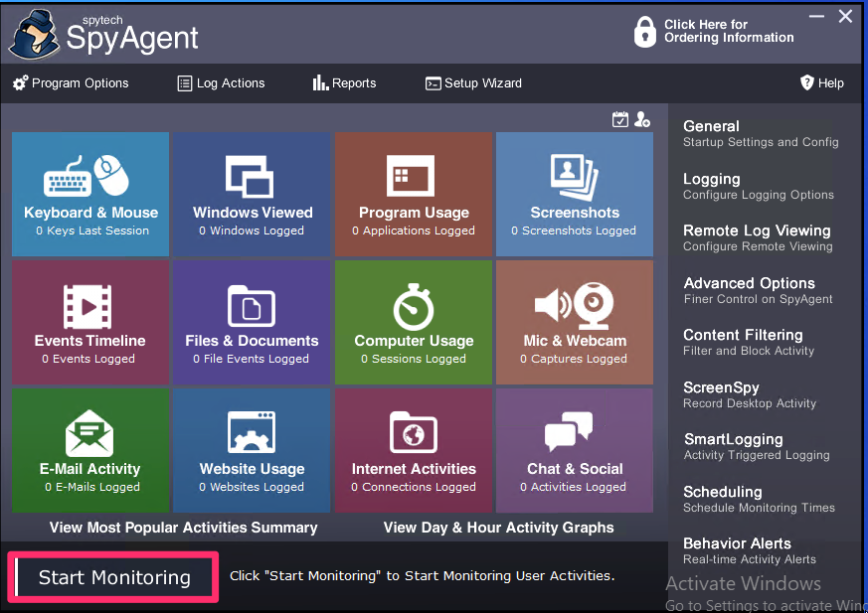Open General startup settings

761,133
